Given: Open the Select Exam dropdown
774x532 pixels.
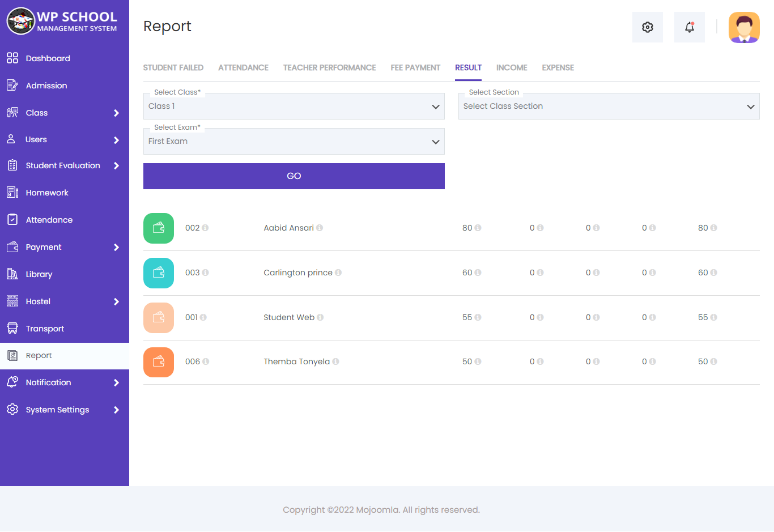Looking at the screenshot, I should coord(294,142).
